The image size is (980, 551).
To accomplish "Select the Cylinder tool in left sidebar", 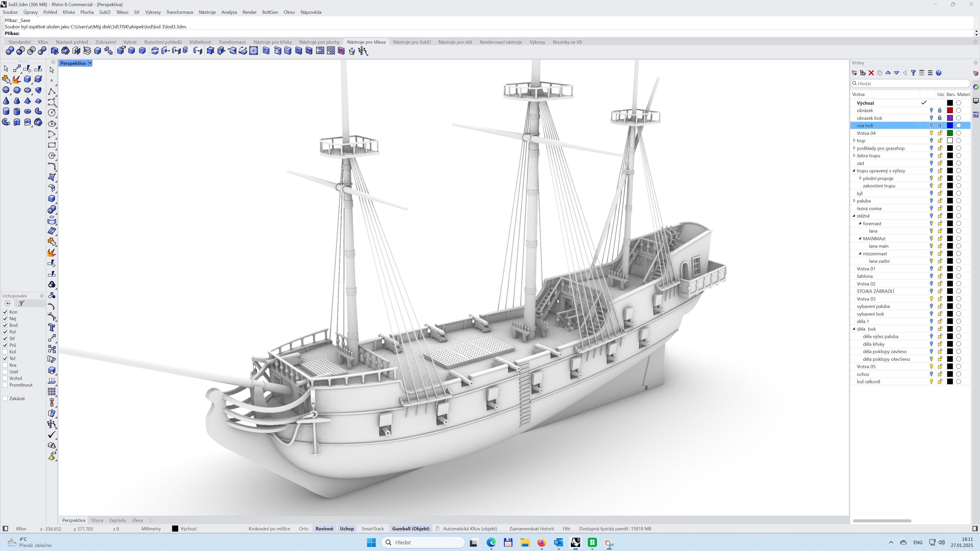I will pyautogui.click(x=6, y=112).
